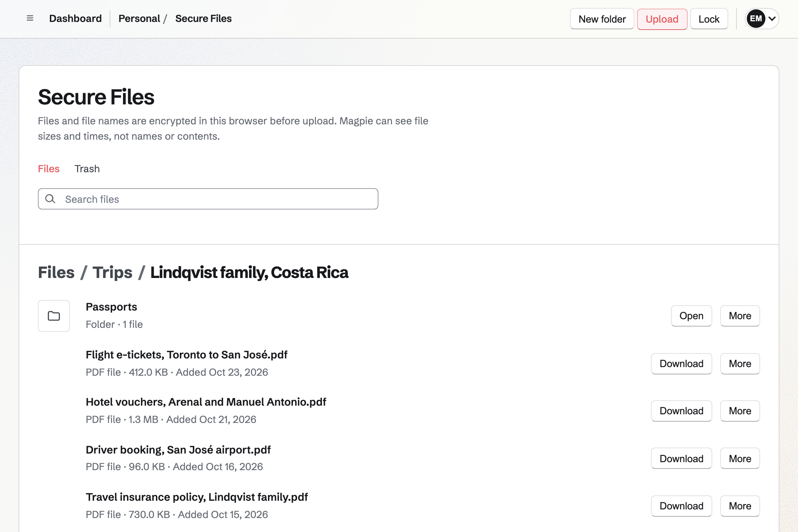
Task: Click Driver booking, San José airport.pdf
Action: (178, 450)
